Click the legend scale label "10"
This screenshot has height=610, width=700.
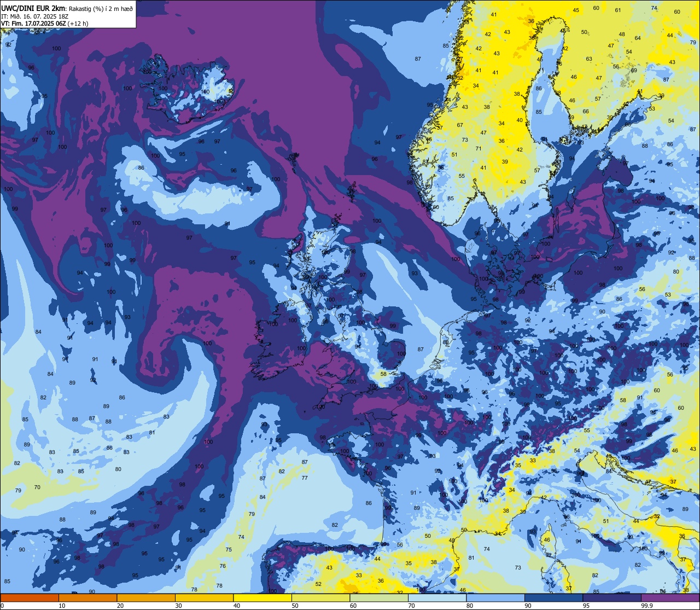coord(62,606)
